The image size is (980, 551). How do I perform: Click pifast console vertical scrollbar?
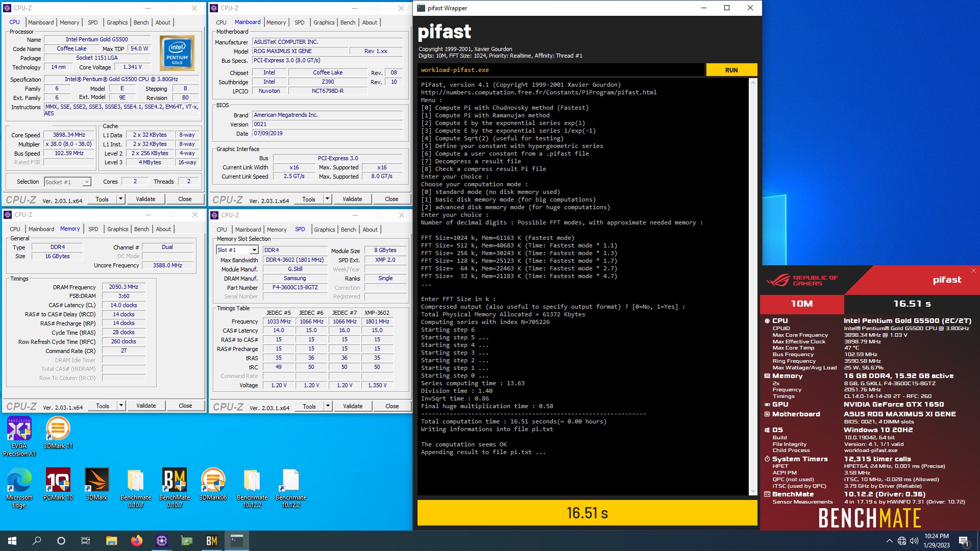tap(753, 287)
